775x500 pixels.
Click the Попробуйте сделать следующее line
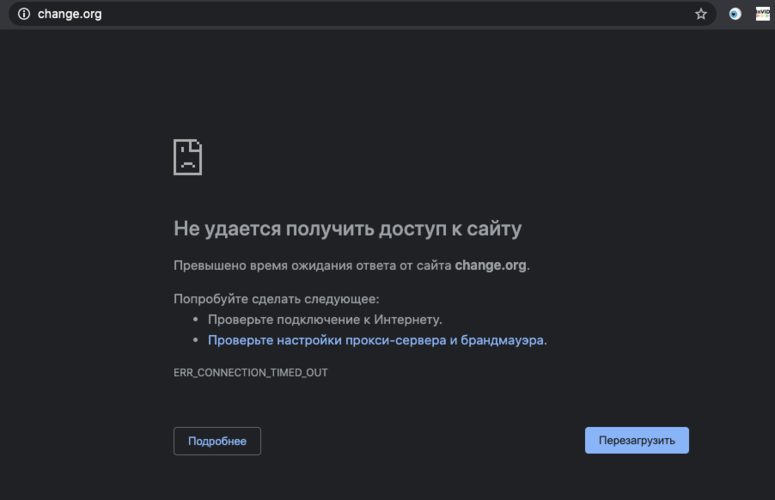click(276, 299)
